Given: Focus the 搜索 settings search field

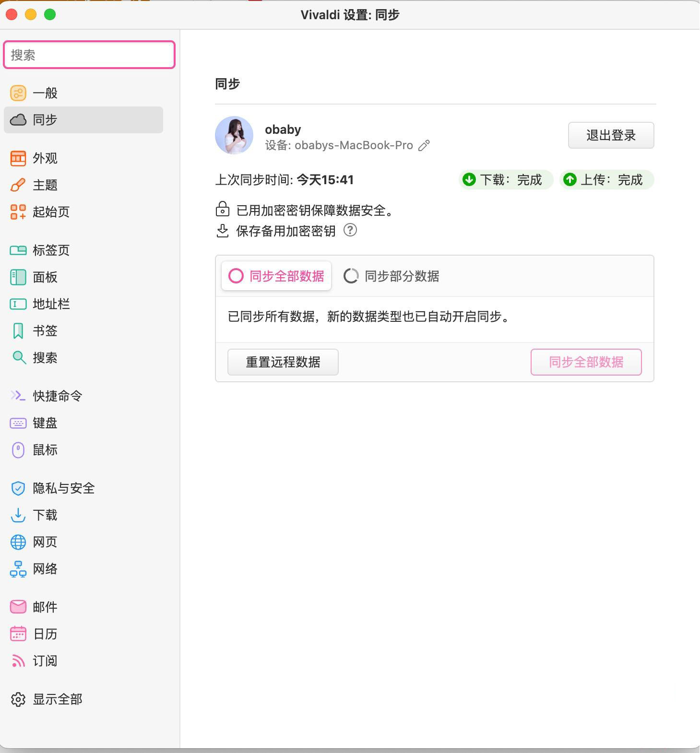Looking at the screenshot, I should pos(89,55).
